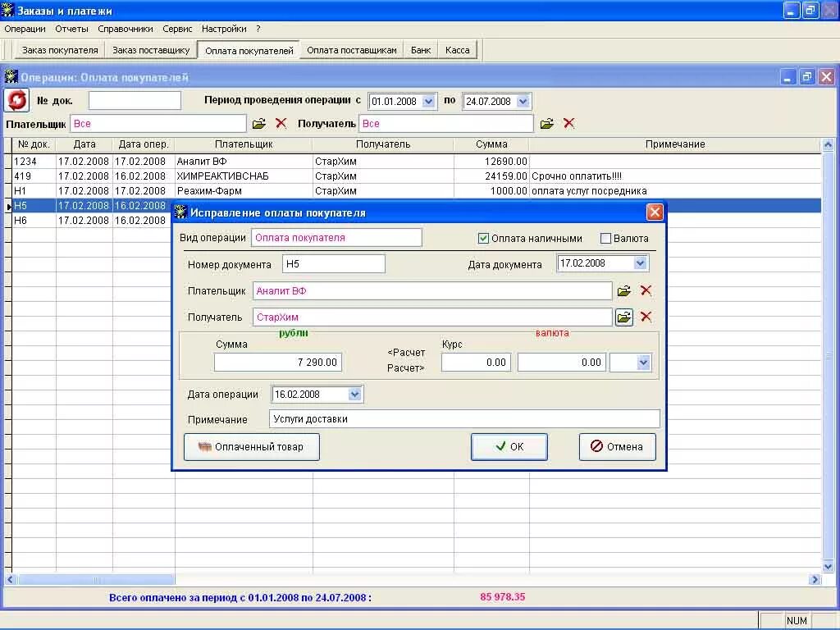
Task: Restore the Операции: Оплата покупателей child window
Action: [807, 77]
